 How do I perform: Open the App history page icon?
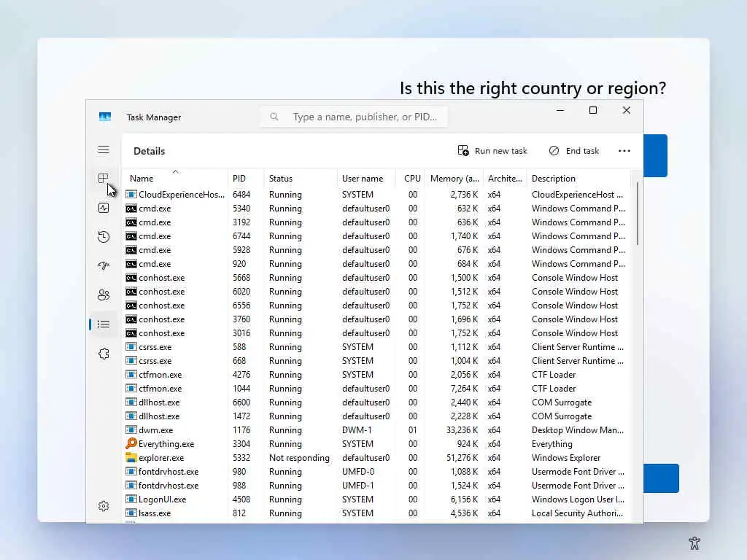[104, 237]
